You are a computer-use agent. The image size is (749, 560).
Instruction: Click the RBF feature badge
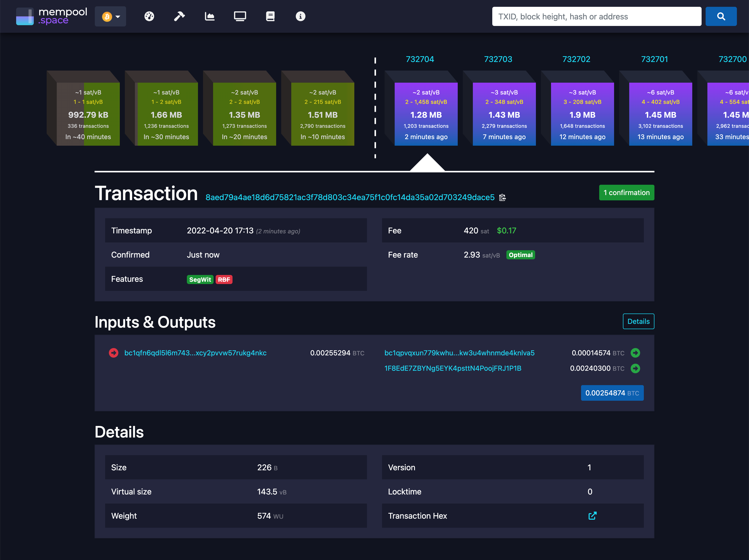224,279
